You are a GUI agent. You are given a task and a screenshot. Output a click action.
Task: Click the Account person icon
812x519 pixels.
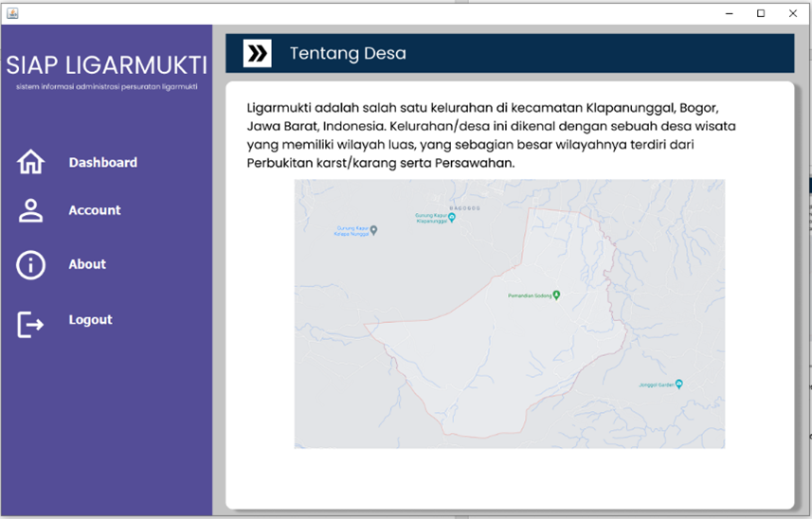[30, 210]
